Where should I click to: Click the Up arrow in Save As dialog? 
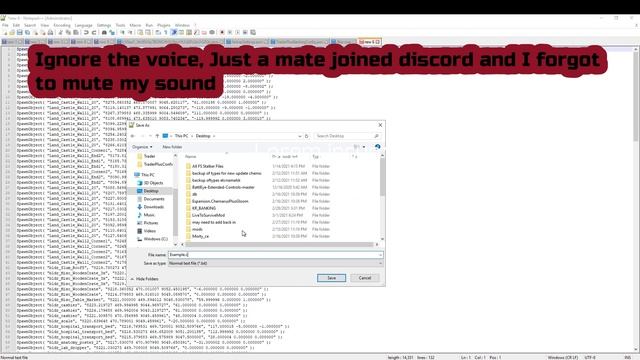coord(157,136)
